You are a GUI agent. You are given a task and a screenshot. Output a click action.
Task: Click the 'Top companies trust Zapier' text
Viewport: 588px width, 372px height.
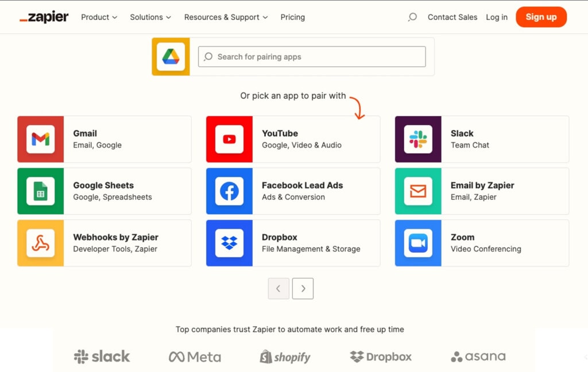(x=290, y=330)
